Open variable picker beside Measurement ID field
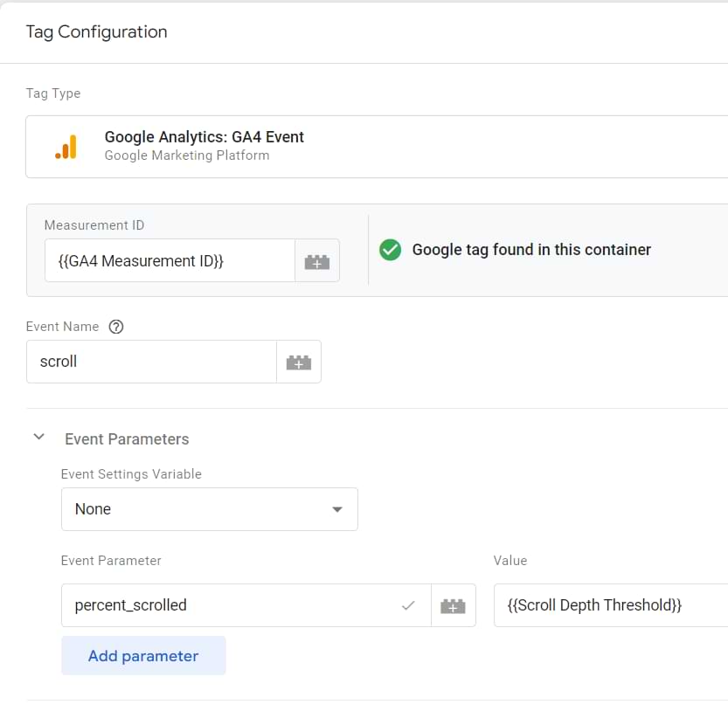 coord(317,261)
